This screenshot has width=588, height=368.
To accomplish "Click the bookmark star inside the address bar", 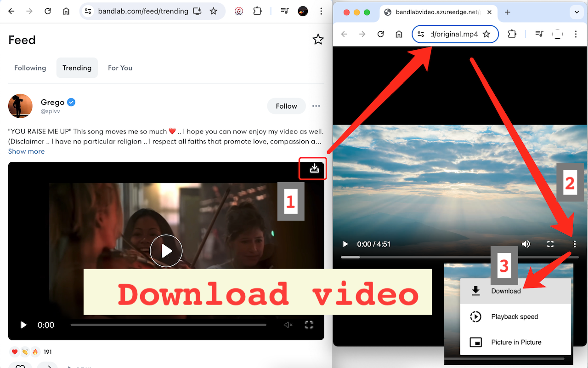I will tap(214, 11).
